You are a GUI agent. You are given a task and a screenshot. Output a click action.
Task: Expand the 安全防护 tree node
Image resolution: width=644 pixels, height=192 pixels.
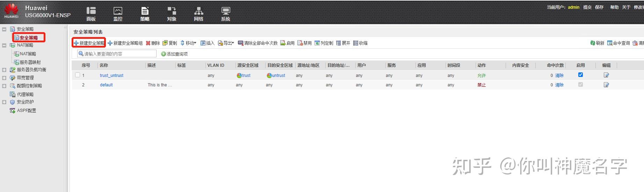[4, 102]
